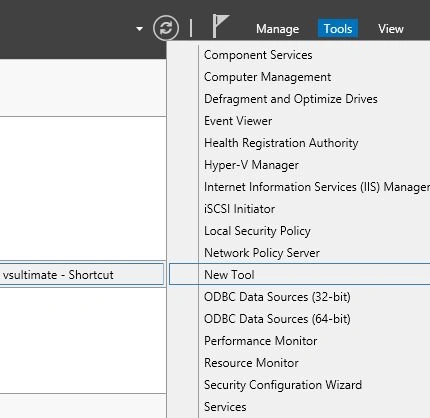Select iSCSI Initiator
Viewport: 430px width, 418px height.
point(239,209)
